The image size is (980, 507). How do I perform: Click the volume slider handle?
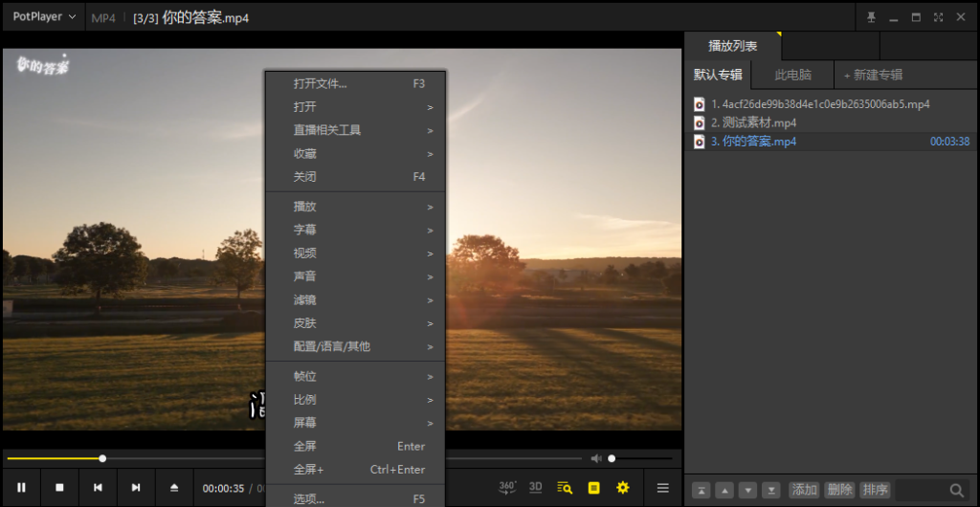612,458
